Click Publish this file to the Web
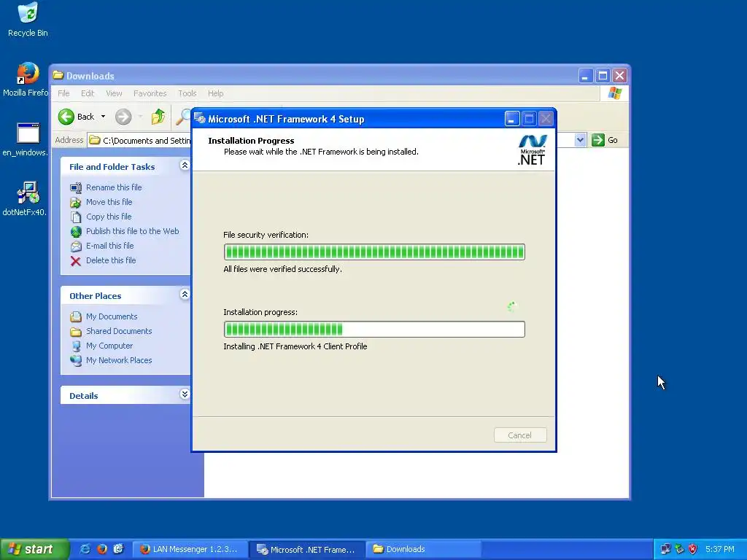The width and height of the screenshot is (747, 560). pos(133,231)
